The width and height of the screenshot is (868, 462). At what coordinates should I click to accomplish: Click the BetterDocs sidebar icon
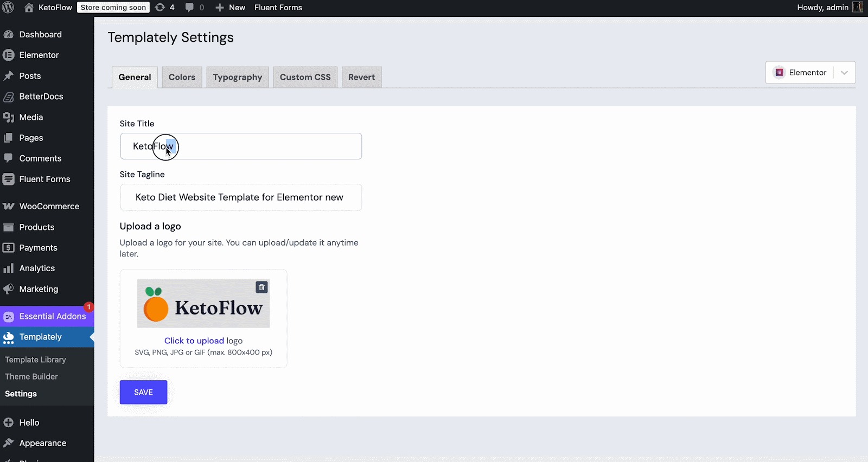point(8,97)
